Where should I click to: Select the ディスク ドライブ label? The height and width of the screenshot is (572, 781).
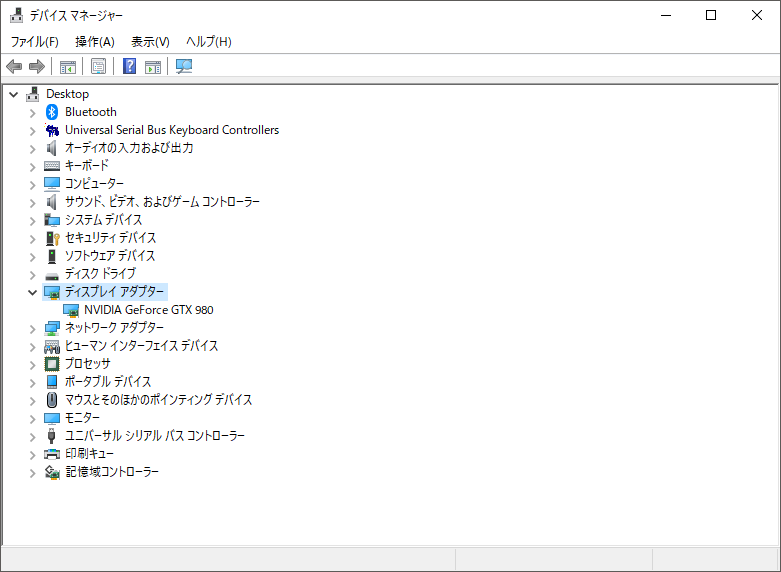pos(100,274)
